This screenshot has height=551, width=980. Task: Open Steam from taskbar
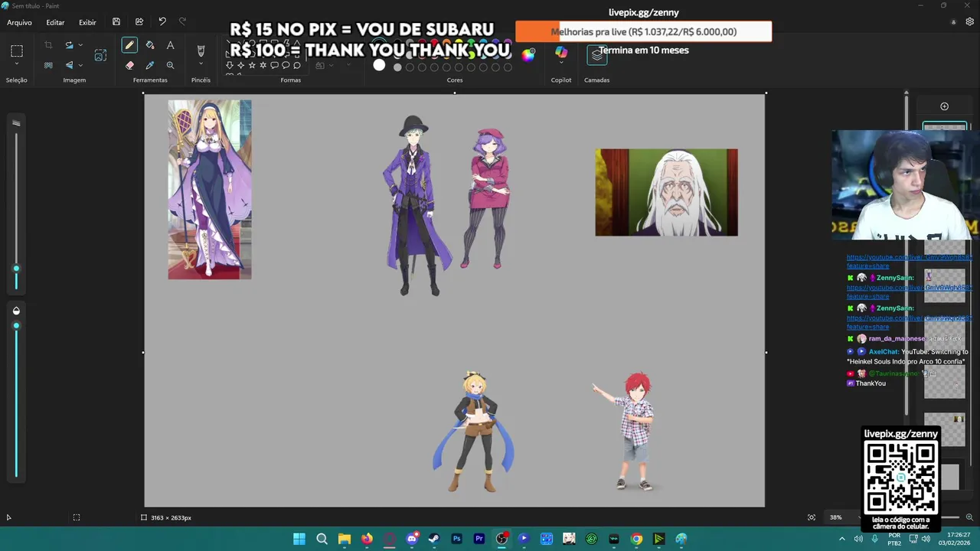coord(434,539)
